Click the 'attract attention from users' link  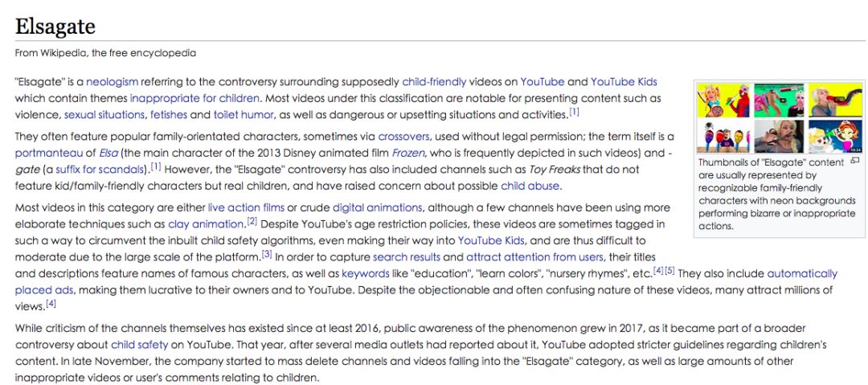tap(534, 257)
